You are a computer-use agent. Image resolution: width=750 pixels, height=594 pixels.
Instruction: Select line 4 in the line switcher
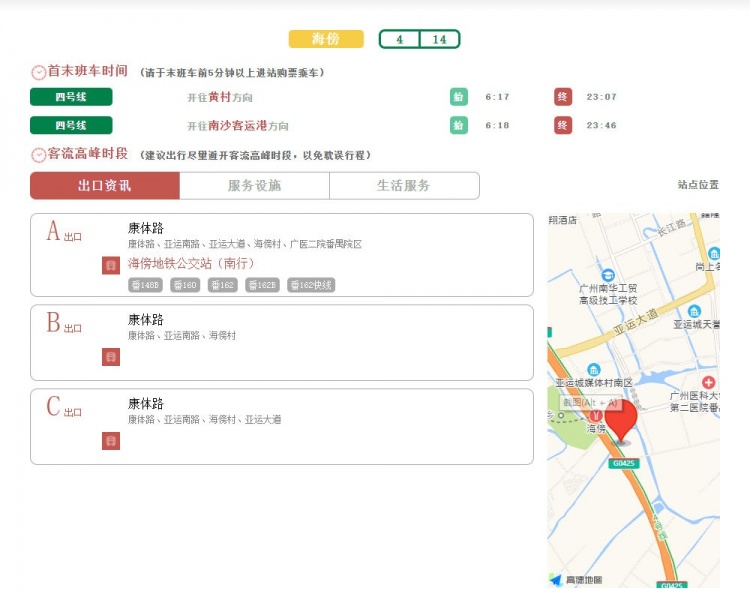click(400, 39)
